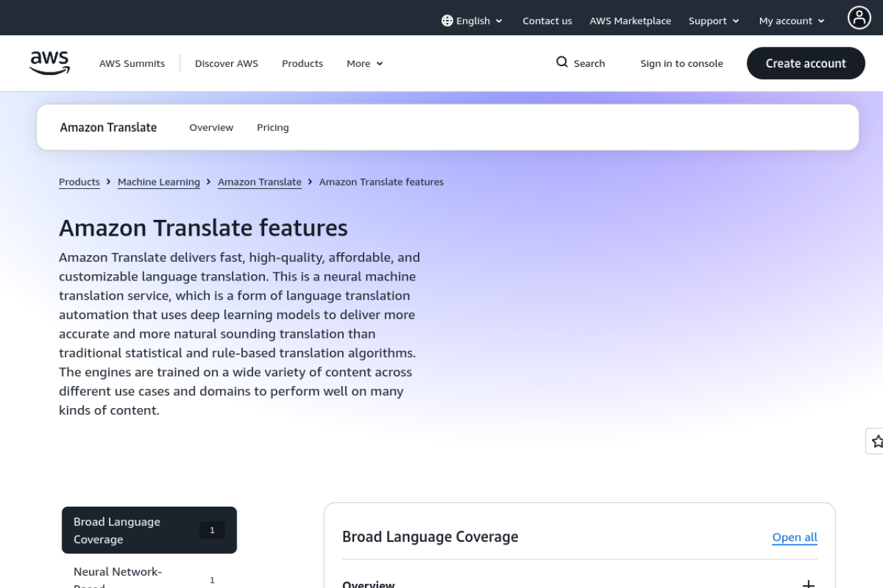Click the Amazon Translate product title

click(x=108, y=128)
